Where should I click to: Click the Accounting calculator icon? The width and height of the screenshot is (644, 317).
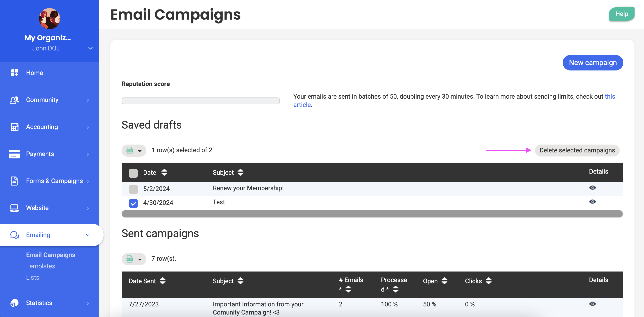pyautogui.click(x=14, y=127)
